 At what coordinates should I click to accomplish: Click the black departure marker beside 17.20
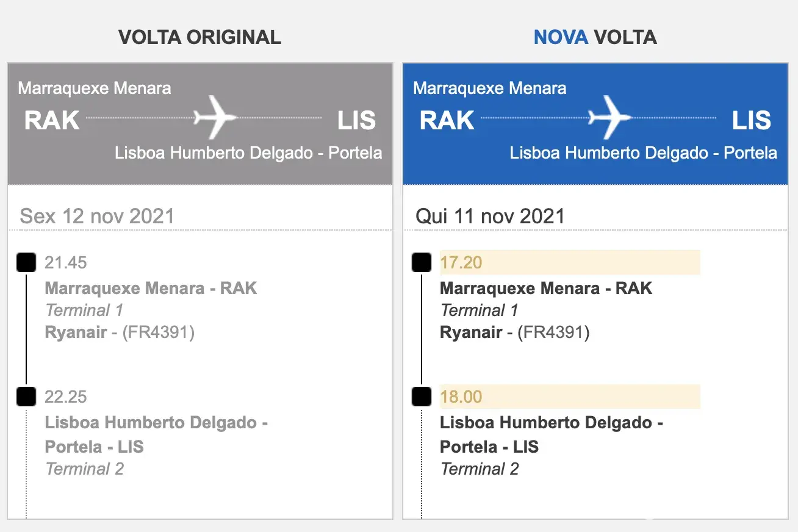pos(422,263)
